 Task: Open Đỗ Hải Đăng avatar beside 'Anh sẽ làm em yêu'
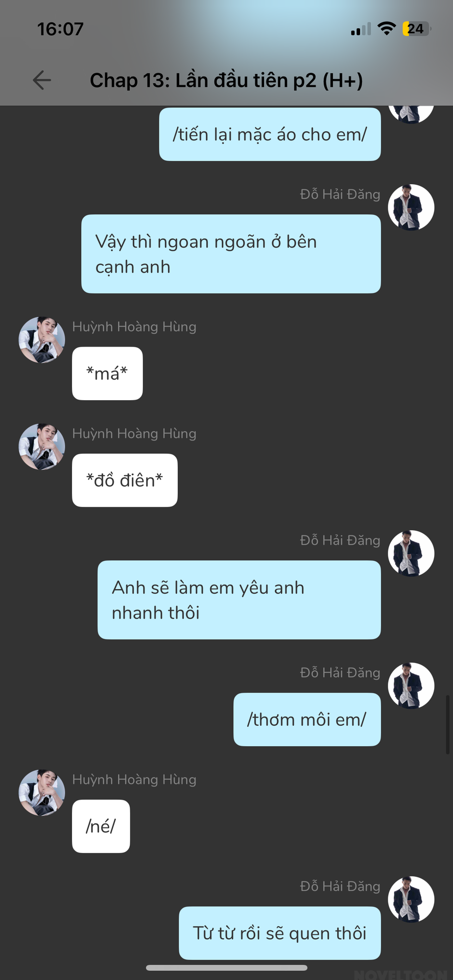click(x=411, y=553)
